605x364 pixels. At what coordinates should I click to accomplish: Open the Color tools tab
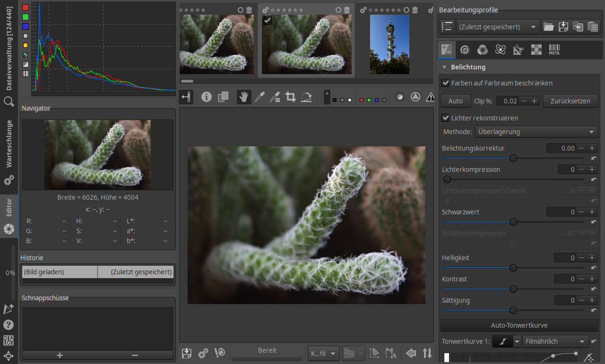(x=483, y=50)
